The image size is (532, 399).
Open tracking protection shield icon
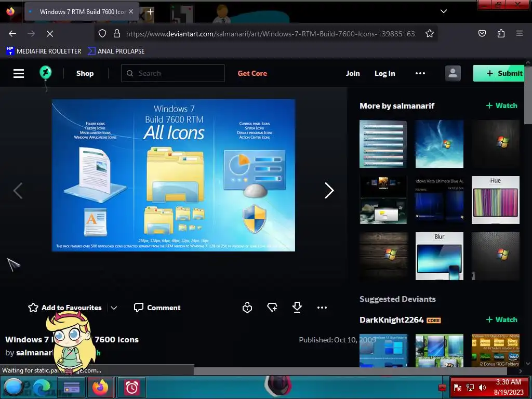pyautogui.click(x=102, y=34)
